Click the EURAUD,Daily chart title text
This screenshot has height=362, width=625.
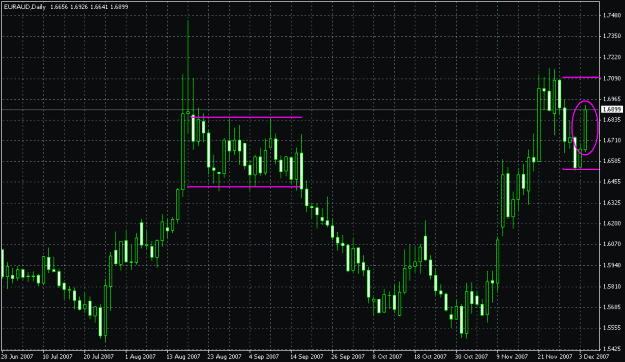pyautogui.click(x=24, y=7)
